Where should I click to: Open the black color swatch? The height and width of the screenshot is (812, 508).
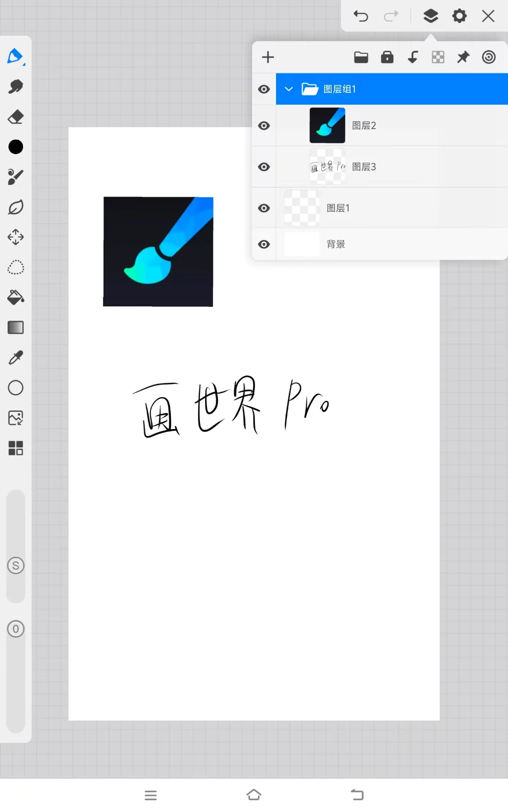pos(16,147)
